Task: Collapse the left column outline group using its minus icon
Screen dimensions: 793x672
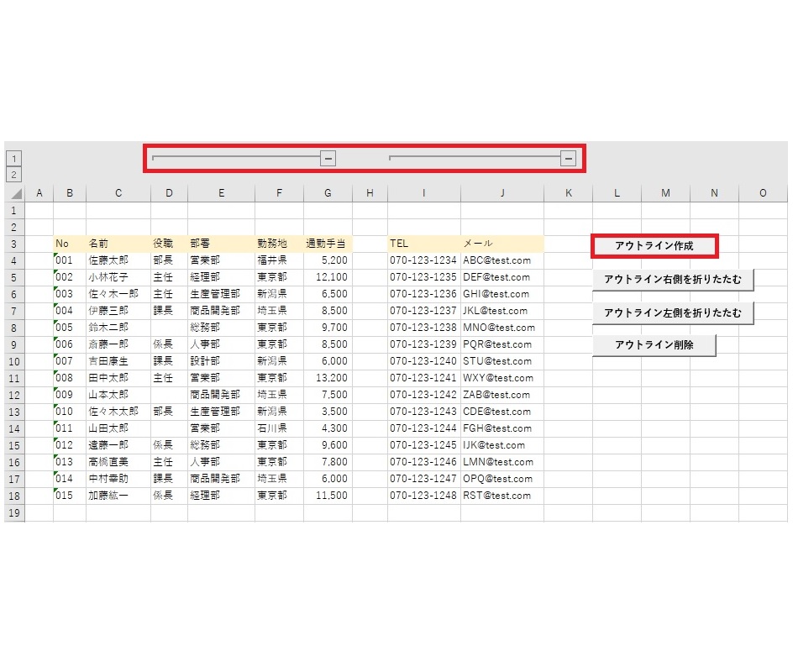Action: click(x=328, y=157)
